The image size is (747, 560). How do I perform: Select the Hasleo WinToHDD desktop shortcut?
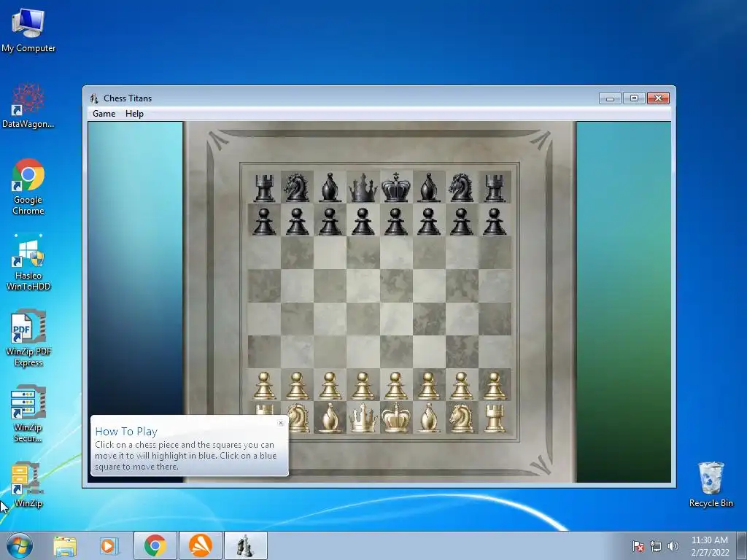pos(28,262)
